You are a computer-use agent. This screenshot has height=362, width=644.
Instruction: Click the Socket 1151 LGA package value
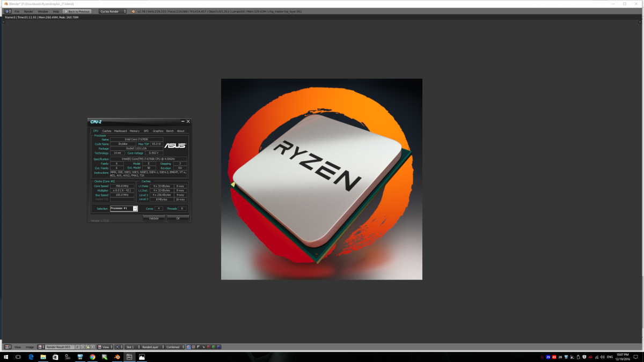pos(136,149)
